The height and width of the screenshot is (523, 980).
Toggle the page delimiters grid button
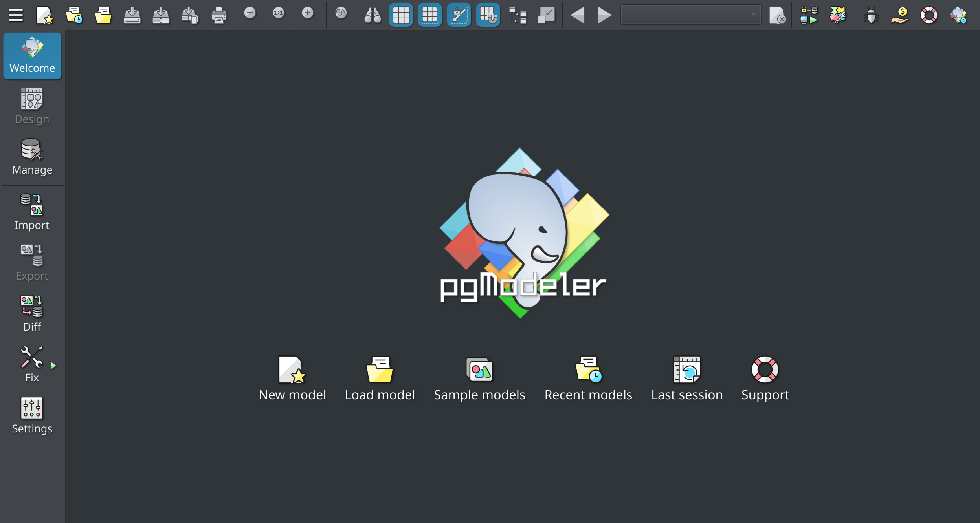point(430,15)
